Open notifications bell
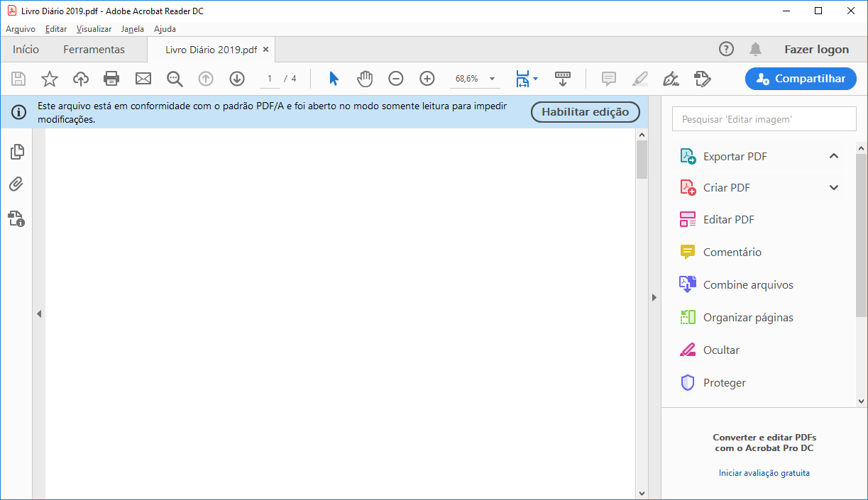Image resolution: width=868 pixels, height=500 pixels. click(x=756, y=49)
